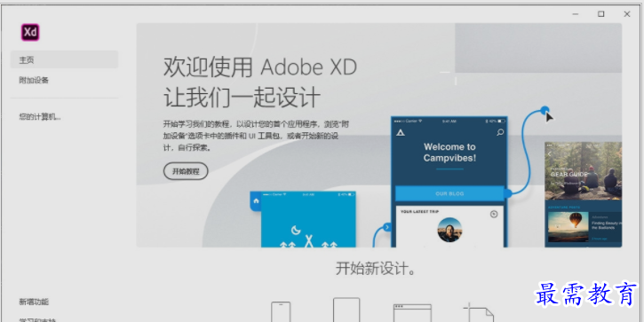The width and height of the screenshot is (644, 322).
Task: Open the 新增功能 link
Action: coord(34,302)
